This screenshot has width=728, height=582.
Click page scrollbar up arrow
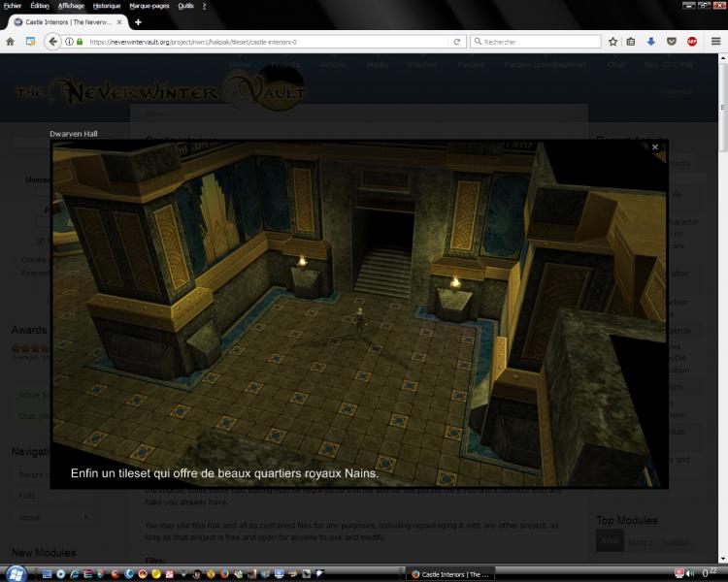(722, 58)
